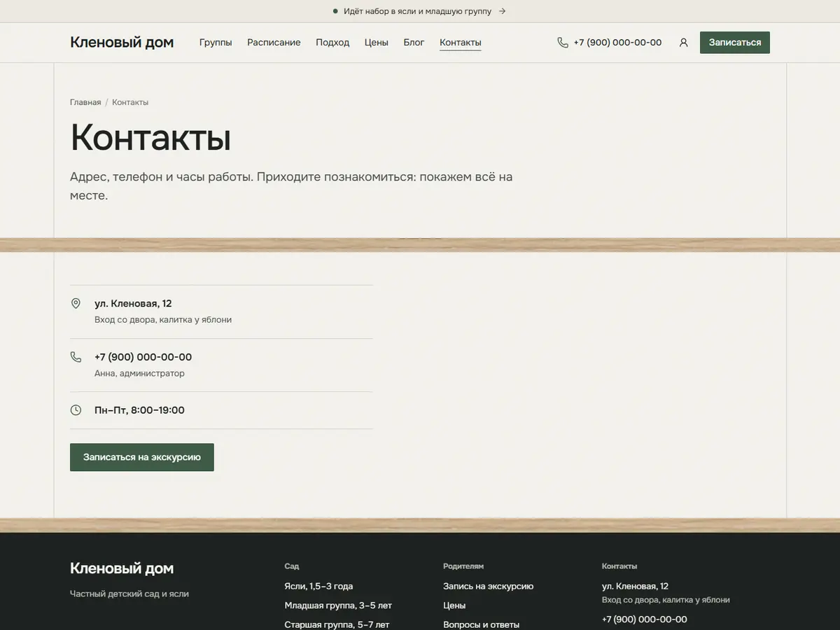This screenshot has width=840, height=630.
Task: Open the Расписание menu item
Action: click(274, 43)
